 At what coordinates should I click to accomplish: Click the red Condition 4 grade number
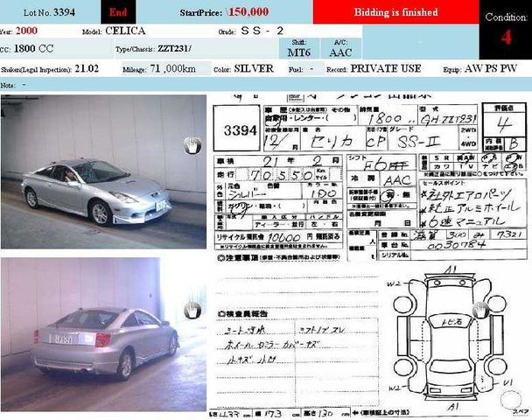(x=507, y=37)
